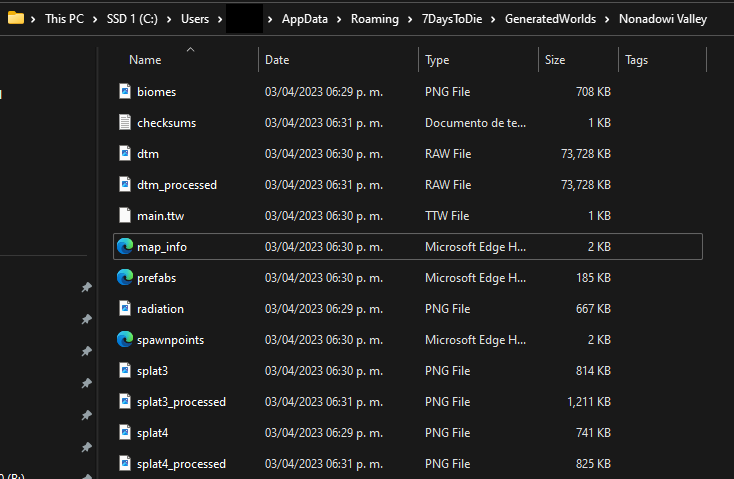The height and width of the screenshot is (479, 734).
Task: Click Documento de te... type cell
Action: click(475, 123)
